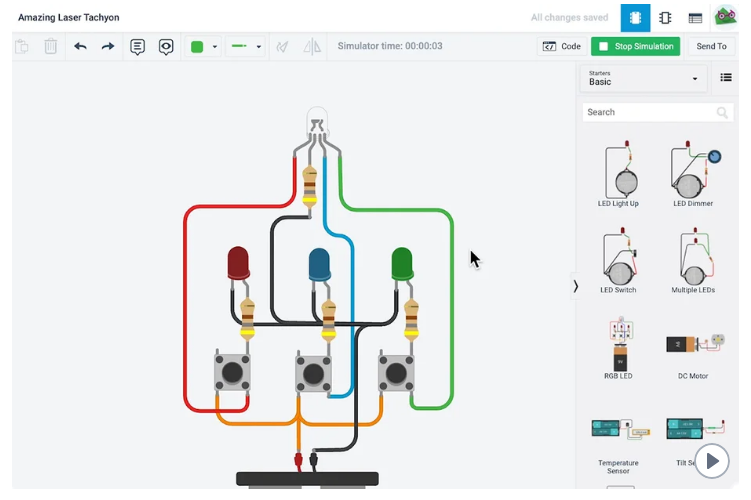Viewport: 751px width, 500px height.
Task: Open the user profile avatar
Action: (x=725, y=16)
